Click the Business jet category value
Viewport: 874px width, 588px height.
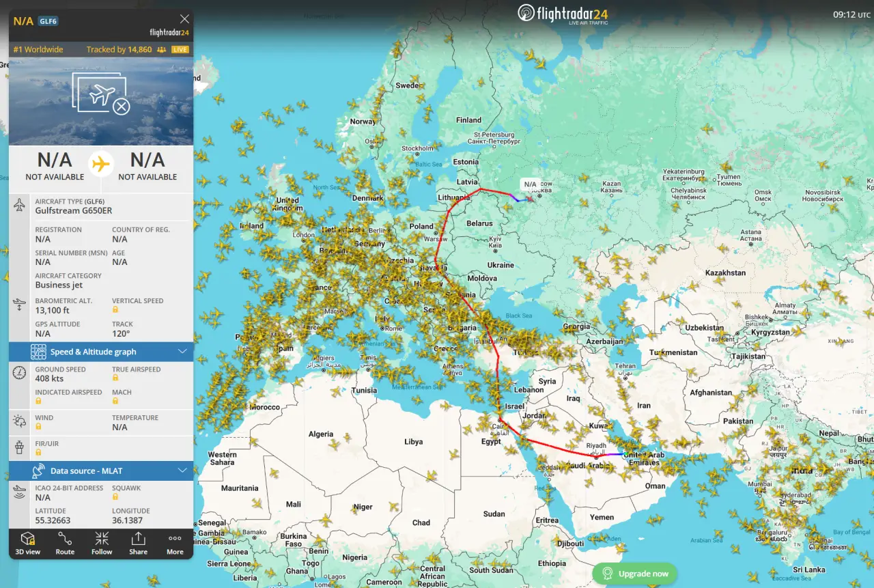pos(59,285)
